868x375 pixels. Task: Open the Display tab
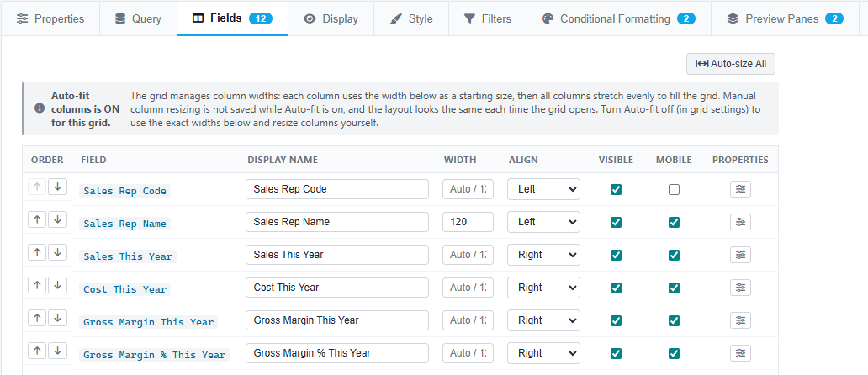pos(331,18)
